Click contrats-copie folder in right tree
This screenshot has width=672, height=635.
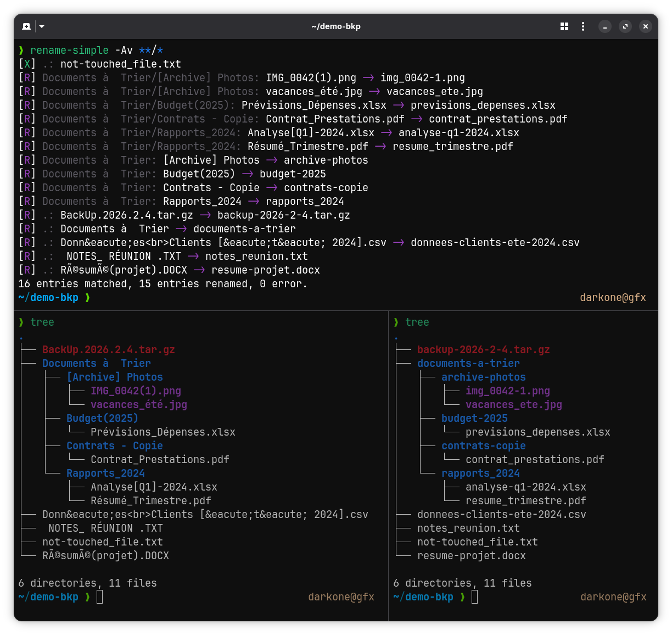point(484,446)
